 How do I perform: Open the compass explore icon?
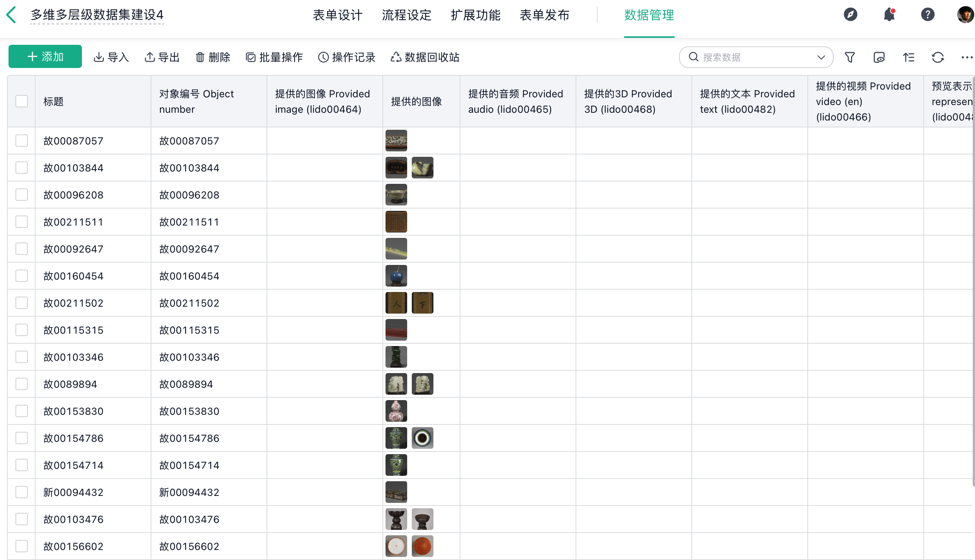pyautogui.click(x=850, y=15)
